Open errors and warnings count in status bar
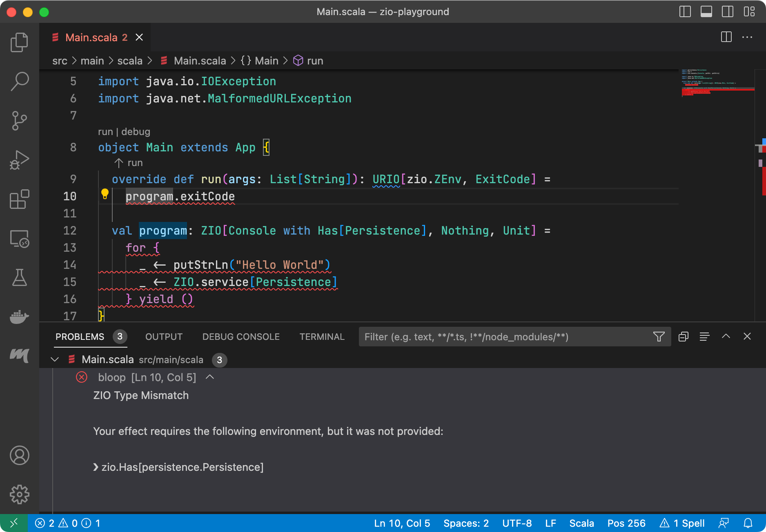766x532 pixels. click(67, 523)
